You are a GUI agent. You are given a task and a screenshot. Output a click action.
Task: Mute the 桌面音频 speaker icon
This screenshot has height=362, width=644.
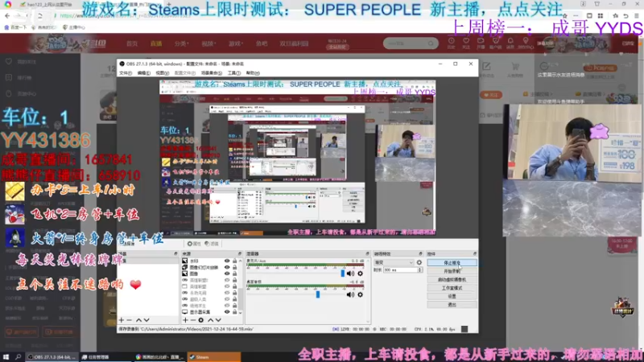tap(350, 294)
